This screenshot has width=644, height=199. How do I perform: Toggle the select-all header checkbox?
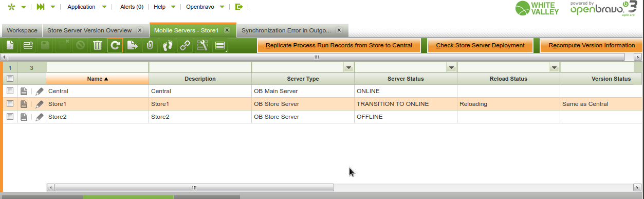(9, 79)
